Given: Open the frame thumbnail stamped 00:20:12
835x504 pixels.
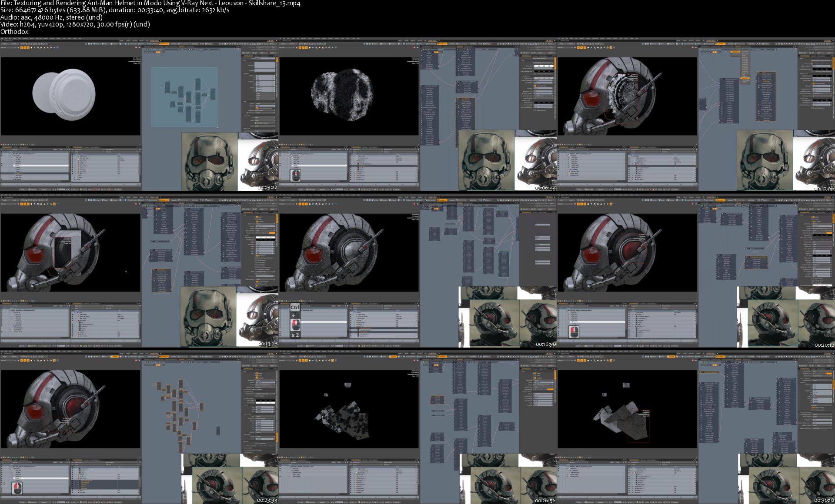Looking at the screenshot, I should (696, 271).
